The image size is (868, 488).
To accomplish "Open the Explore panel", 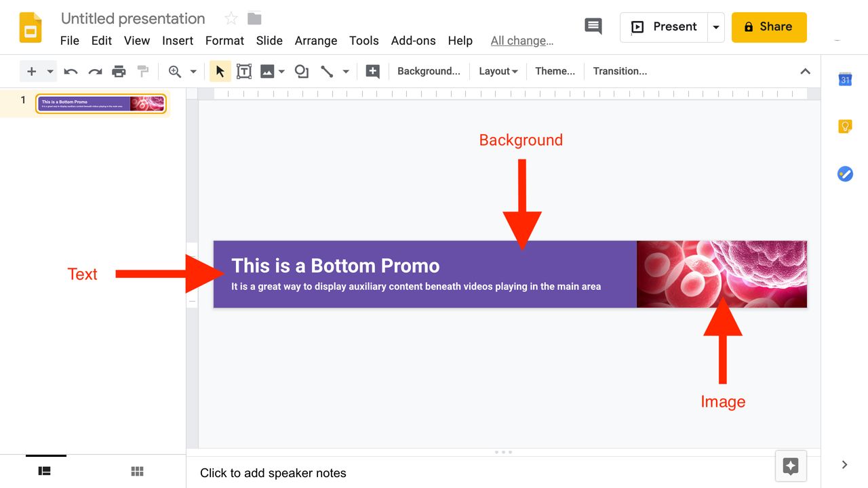I will click(x=790, y=466).
